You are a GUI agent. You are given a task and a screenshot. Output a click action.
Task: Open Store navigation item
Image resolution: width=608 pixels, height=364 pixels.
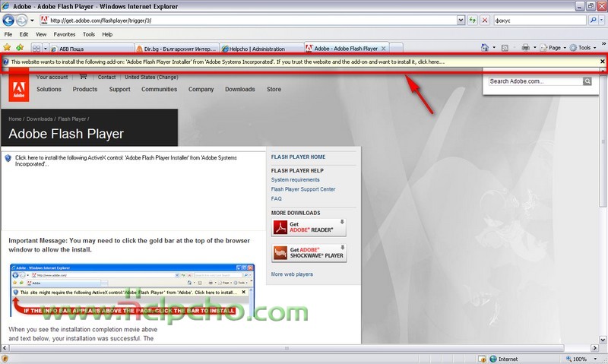[274, 89]
